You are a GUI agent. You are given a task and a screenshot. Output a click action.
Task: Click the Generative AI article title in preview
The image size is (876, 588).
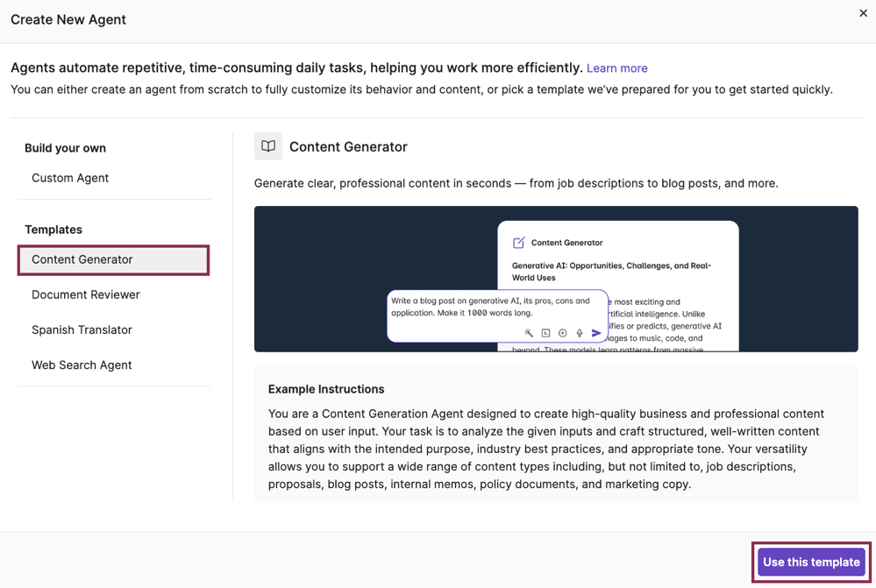(611, 271)
